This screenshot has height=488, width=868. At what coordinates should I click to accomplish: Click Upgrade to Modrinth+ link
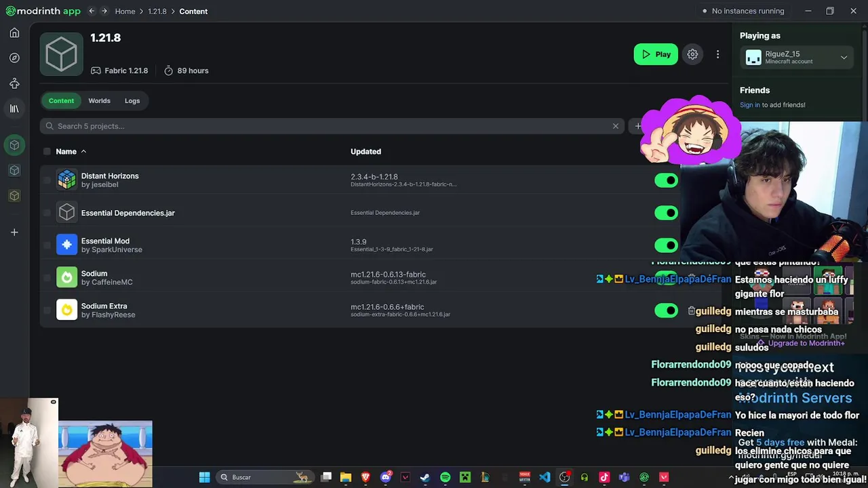pos(801,343)
